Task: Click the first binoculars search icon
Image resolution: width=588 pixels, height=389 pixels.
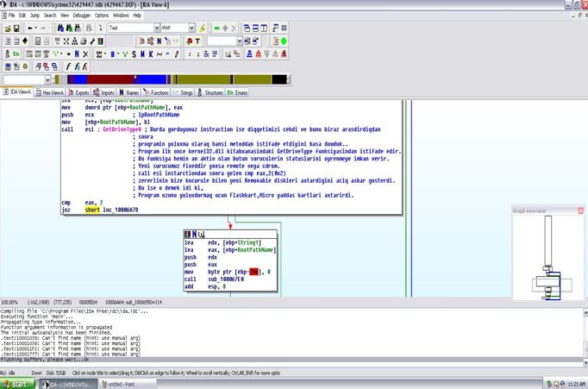Action: (60, 28)
